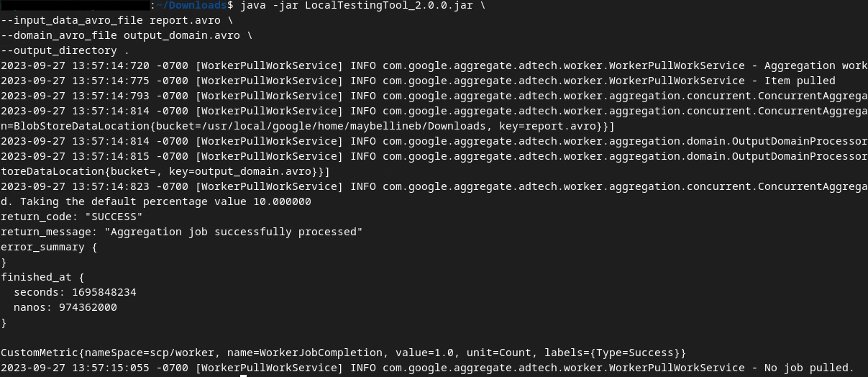Click the --output_directory flag
Viewport: 868px width, 377px height.
click(59, 50)
